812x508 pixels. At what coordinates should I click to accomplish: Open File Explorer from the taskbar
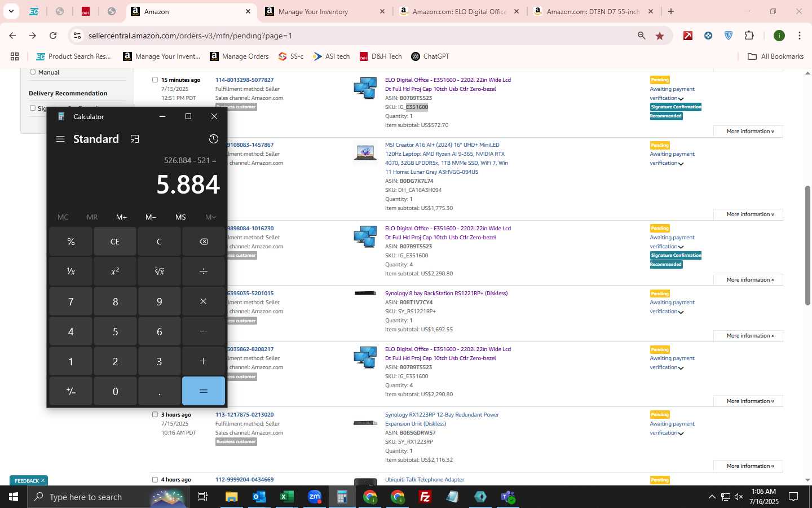[231, 497]
